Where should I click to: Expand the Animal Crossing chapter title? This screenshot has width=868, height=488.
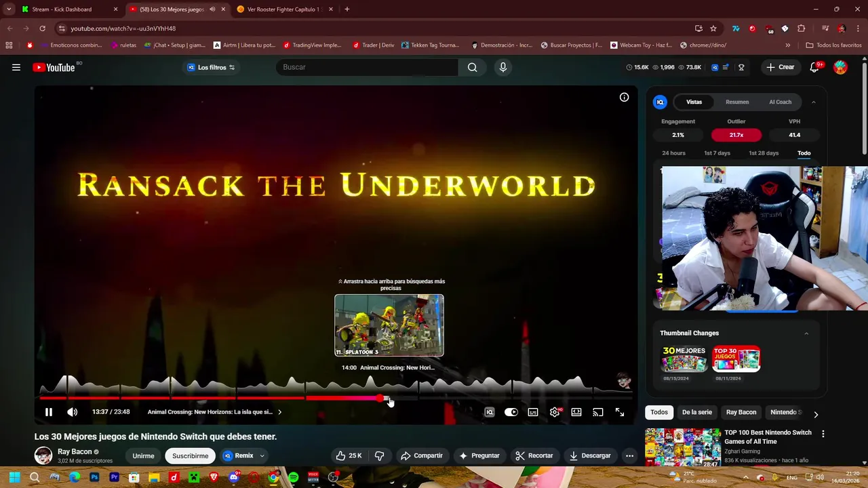[x=214, y=412]
